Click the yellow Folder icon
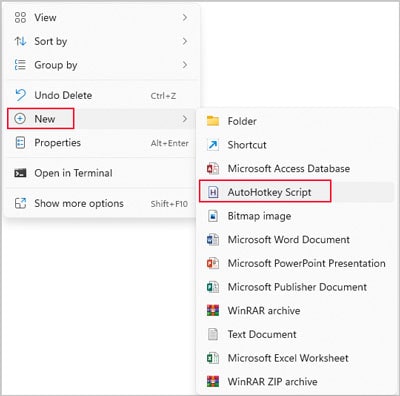The image size is (400, 396). click(x=213, y=121)
